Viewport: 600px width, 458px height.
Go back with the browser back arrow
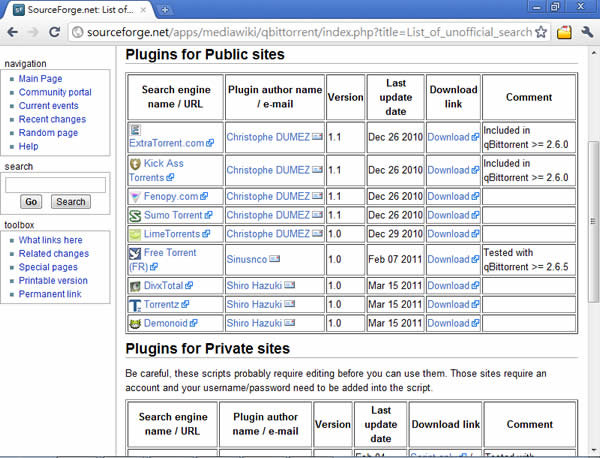pyautogui.click(x=13, y=32)
